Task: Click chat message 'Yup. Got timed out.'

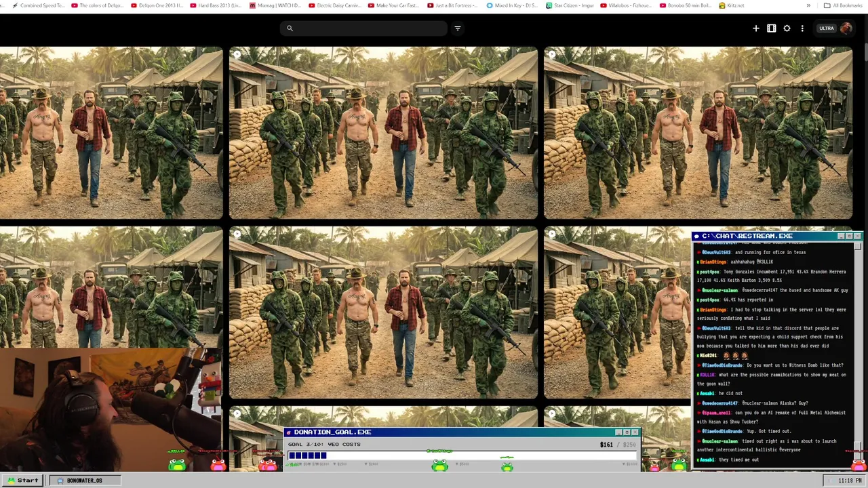Action: [x=768, y=431]
